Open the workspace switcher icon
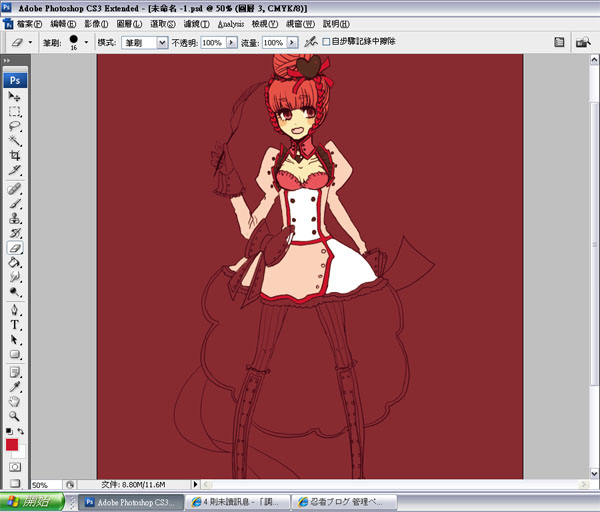600x512 pixels. tap(583, 42)
